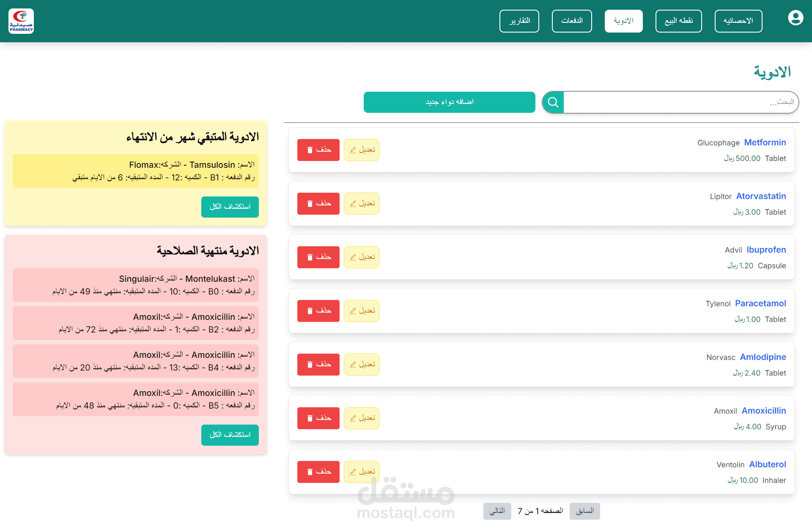Click استكشاف الكل in expired medicines panel
Screen dimensions: 812x532
[x=230, y=435]
